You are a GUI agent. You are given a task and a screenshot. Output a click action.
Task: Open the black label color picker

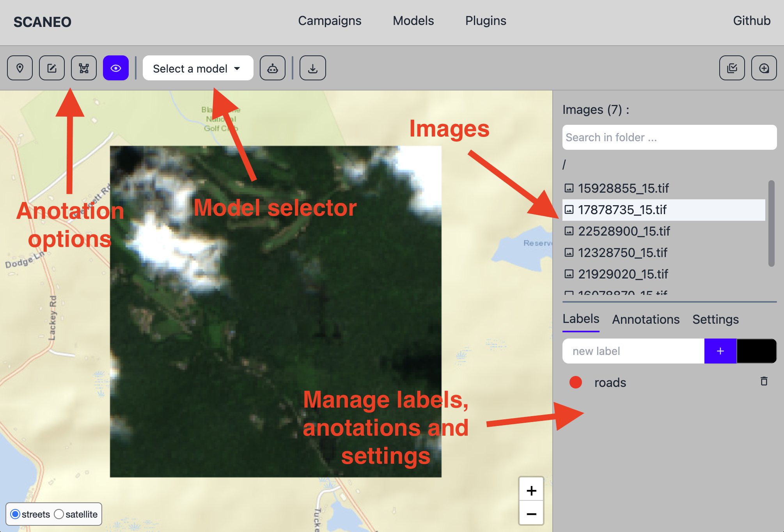click(x=757, y=351)
